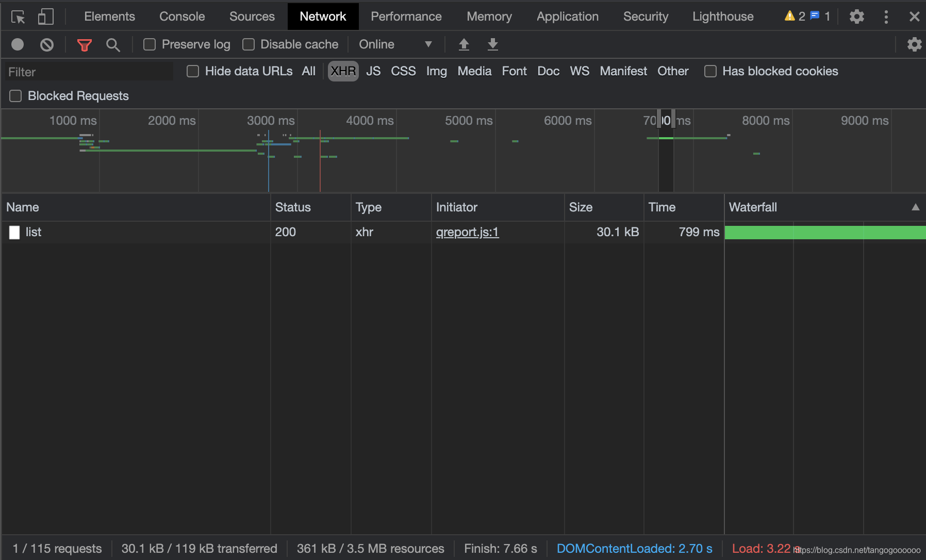Click the 799 ms time cell
This screenshot has width=926, height=560.
click(699, 232)
